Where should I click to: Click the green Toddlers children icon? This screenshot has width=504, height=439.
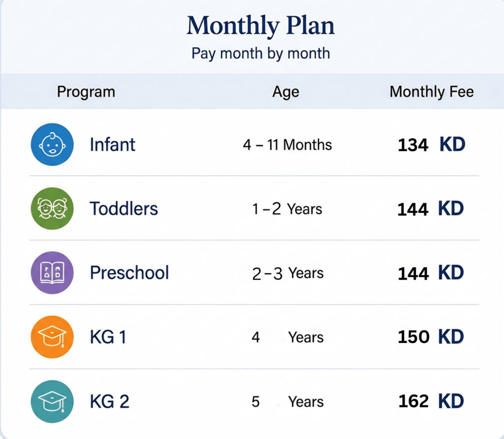point(52,209)
